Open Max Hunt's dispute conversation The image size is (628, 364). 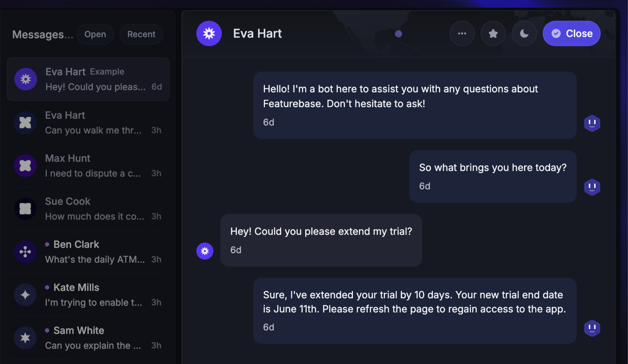coord(95,166)
